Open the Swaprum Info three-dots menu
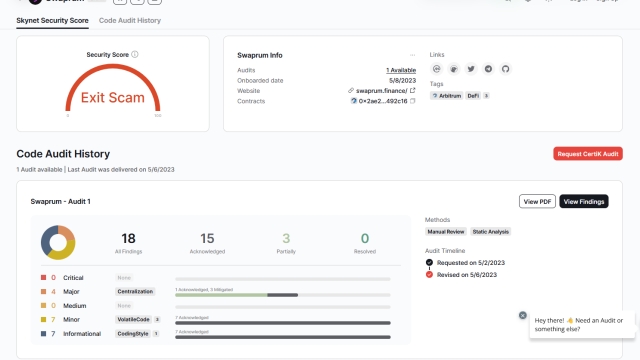This screenshot has height=360, width=640. 413,55
